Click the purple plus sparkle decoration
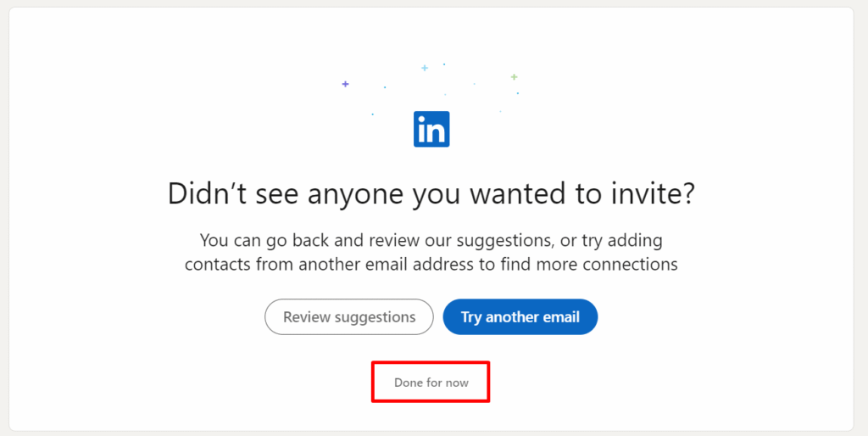The image size is (868, 436). [x=345, y=84]
